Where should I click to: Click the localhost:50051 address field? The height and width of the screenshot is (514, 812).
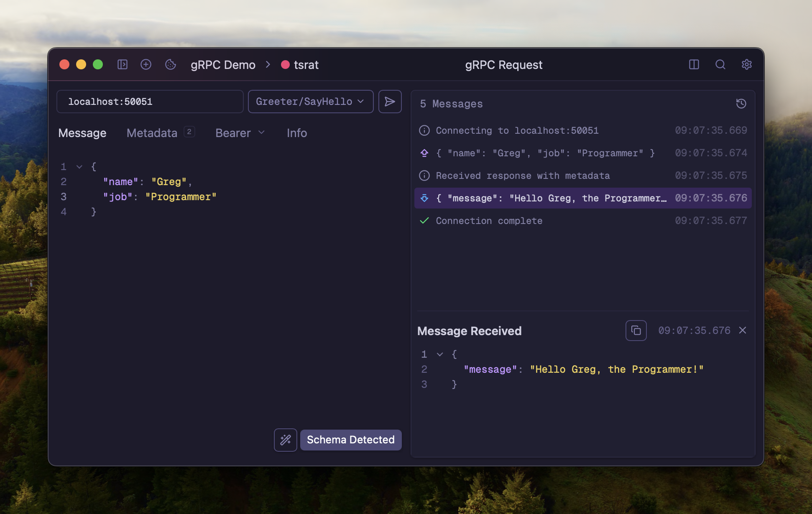150,102
